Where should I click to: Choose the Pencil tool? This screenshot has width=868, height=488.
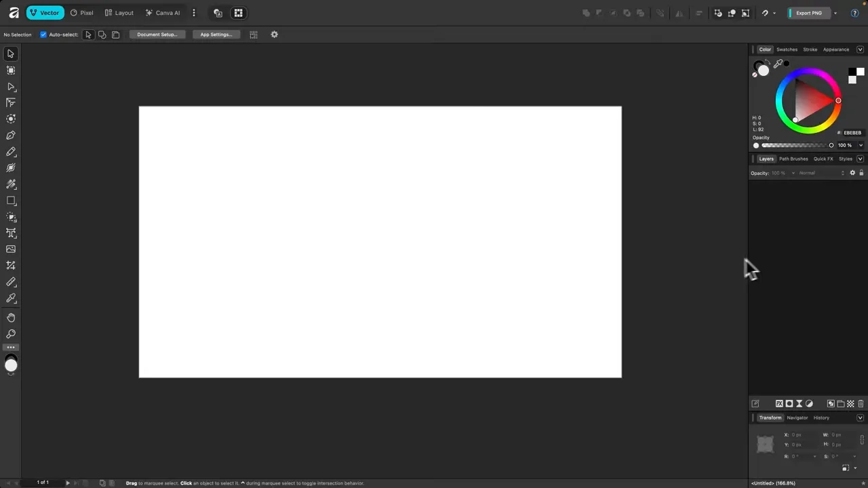pos(11,151)
